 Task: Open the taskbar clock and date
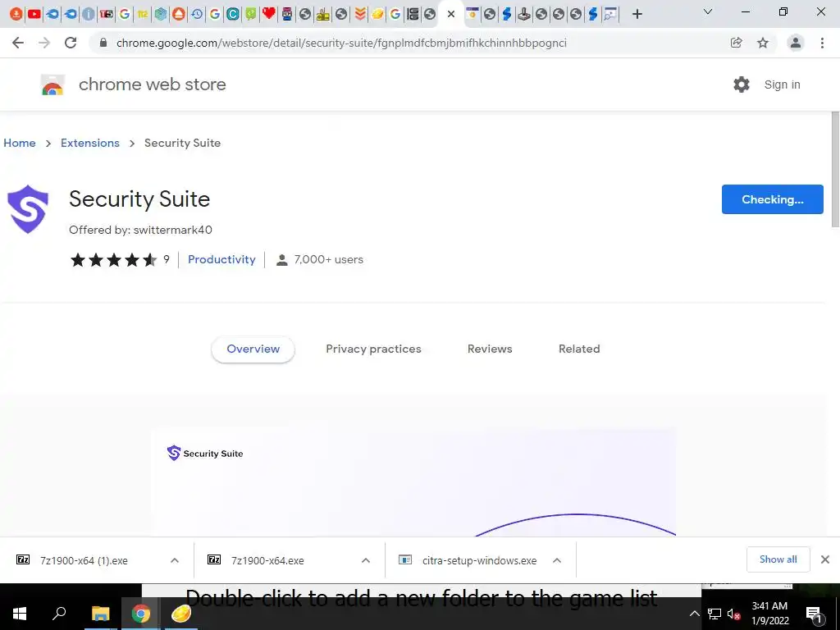click(x=769, y=614)
